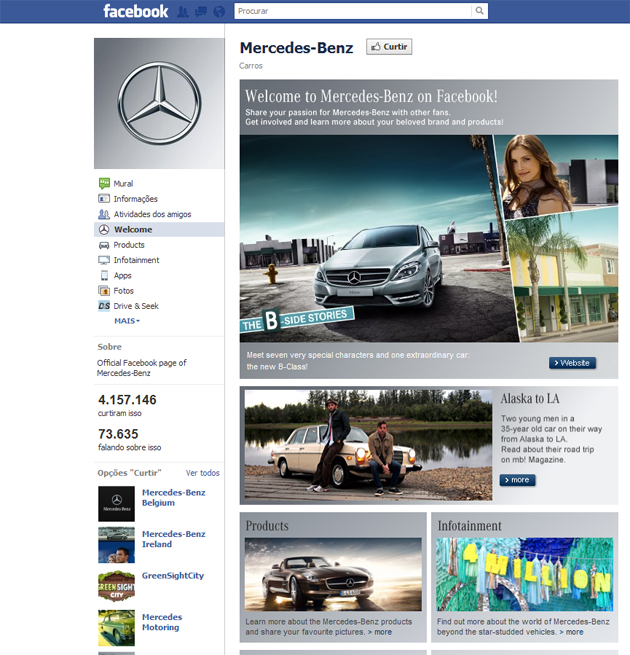Click the Apps phone icon

pyautogui.click(x=104, y=275)
